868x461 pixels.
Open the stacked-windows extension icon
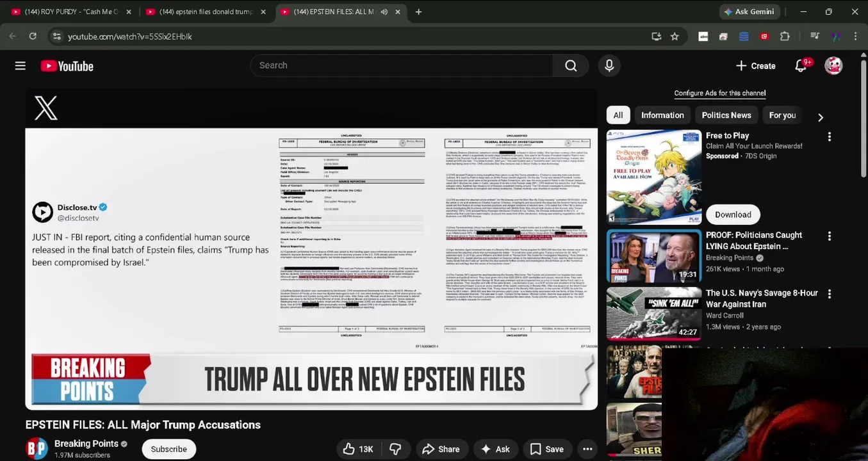tap(723, 36)
